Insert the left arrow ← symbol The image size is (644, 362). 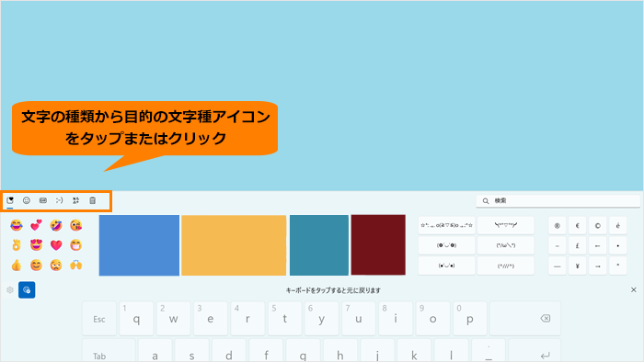click(598, 245)
